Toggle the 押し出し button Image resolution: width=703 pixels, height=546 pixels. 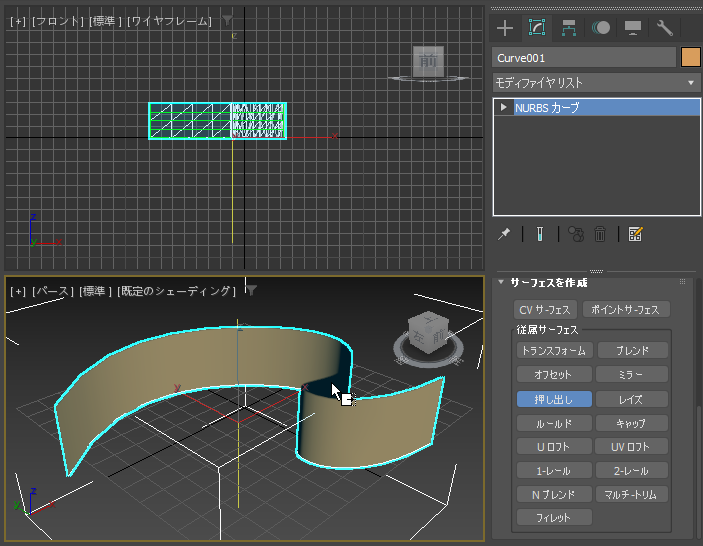click(554, 399)
